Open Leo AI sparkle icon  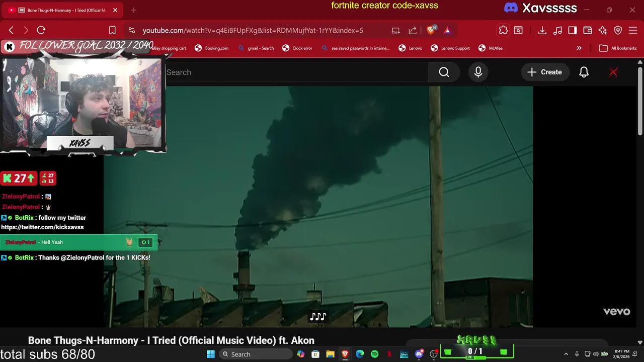tap(603, 30)
